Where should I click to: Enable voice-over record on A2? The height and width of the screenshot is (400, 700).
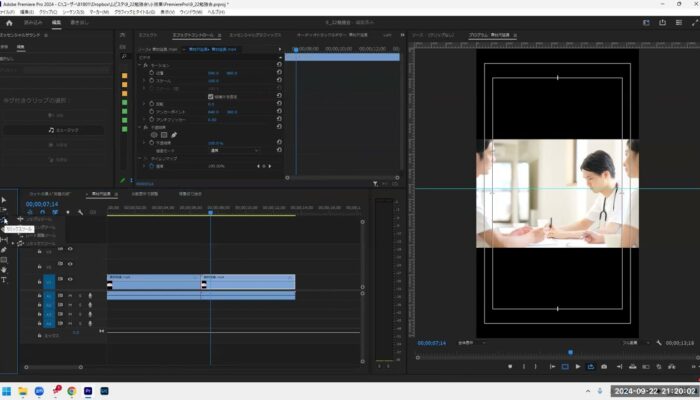point(90,305)
